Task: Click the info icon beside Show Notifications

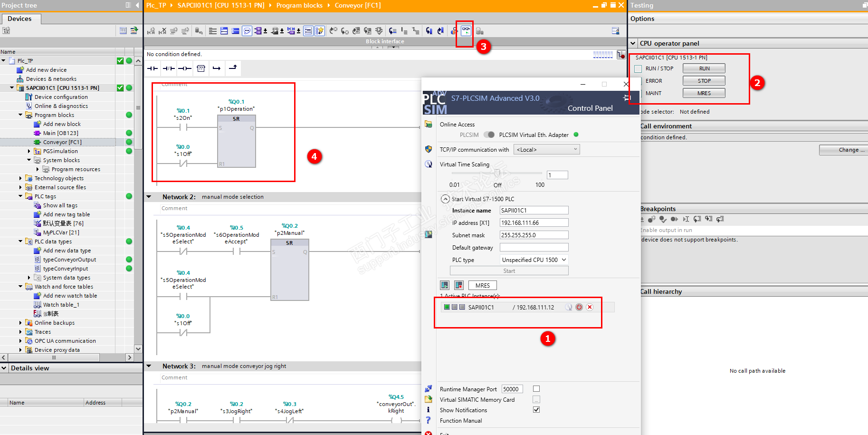Action: 429,410
